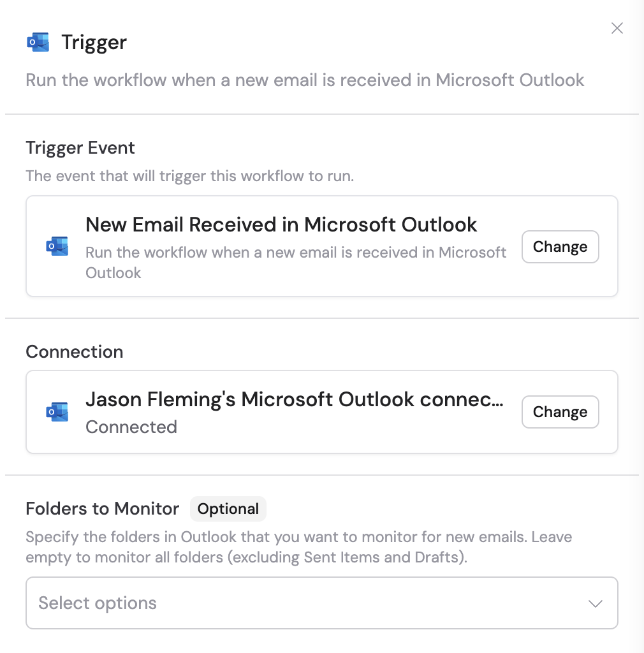Click the Outlook envelope icon near Jason Fleming's connection
This screenshot has height=653, width=644.
click(x=57, y=412)
